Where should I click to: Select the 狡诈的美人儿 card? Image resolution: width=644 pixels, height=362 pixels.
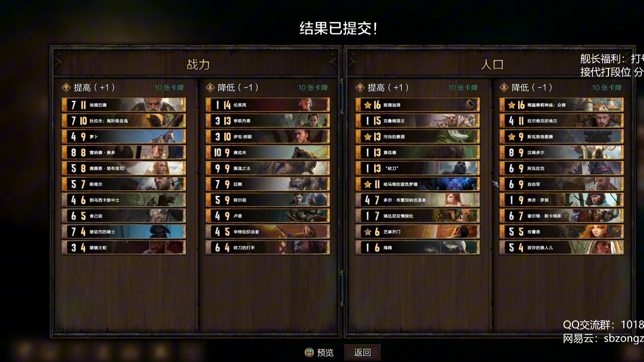562,247
